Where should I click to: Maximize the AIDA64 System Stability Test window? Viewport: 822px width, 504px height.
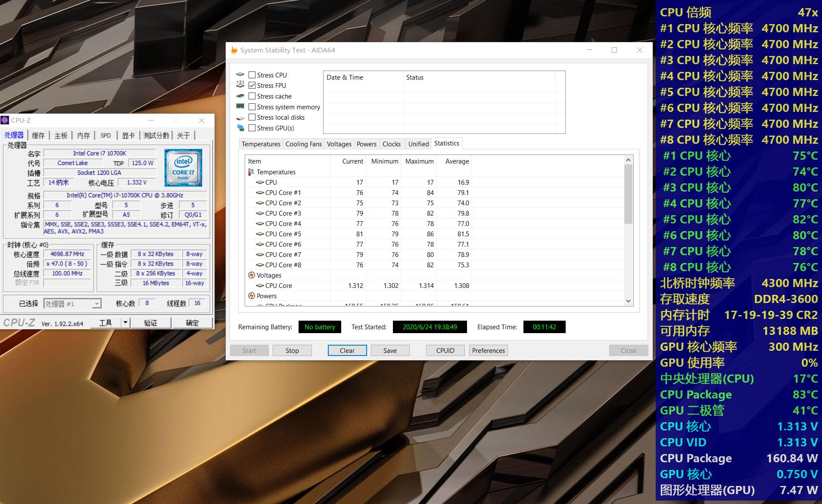(x=614, y=50)
